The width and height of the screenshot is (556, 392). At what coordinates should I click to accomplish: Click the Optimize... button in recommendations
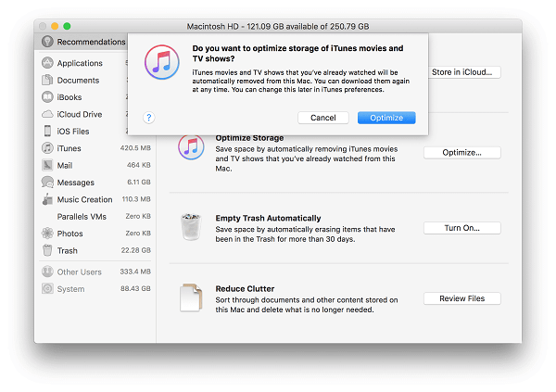pyautogui.click(x=462, y=153)
